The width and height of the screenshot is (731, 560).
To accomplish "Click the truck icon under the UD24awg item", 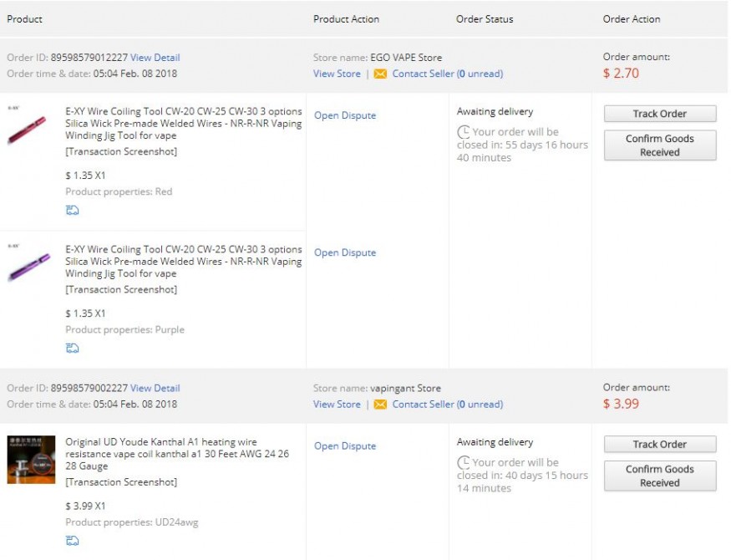I will tap(73, 541).
